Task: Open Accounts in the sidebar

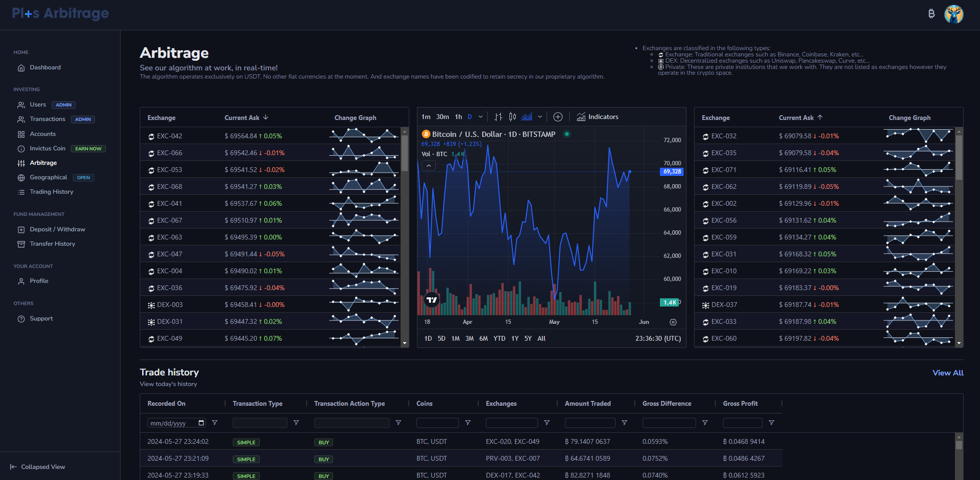Action: pyautogui.click(x=42, y=134)
